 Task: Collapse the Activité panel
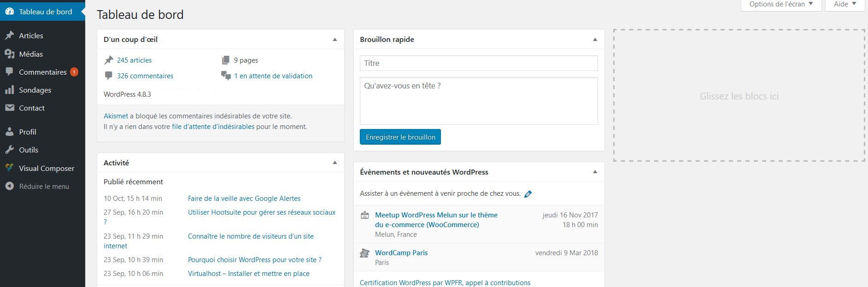click(335, 163)
